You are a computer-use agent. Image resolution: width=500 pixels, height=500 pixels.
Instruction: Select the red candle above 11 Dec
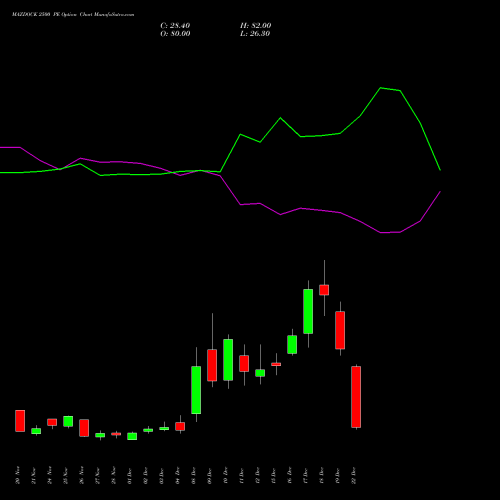coord(244,363)
